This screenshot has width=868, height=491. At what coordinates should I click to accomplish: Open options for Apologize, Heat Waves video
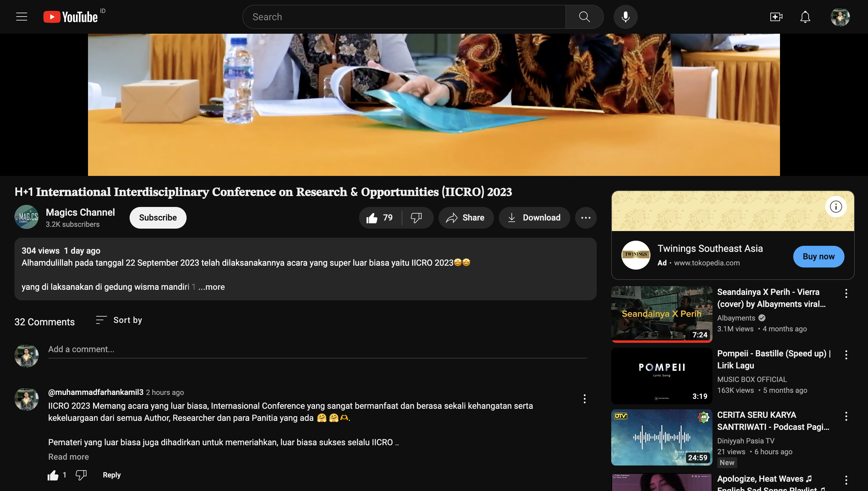[846, 480]
